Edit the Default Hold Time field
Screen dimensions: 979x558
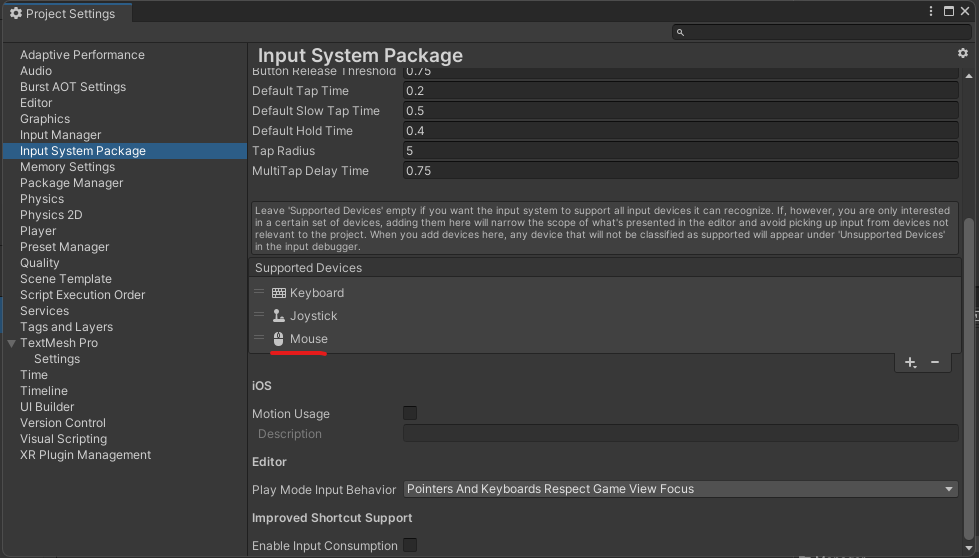click(681, 130)
